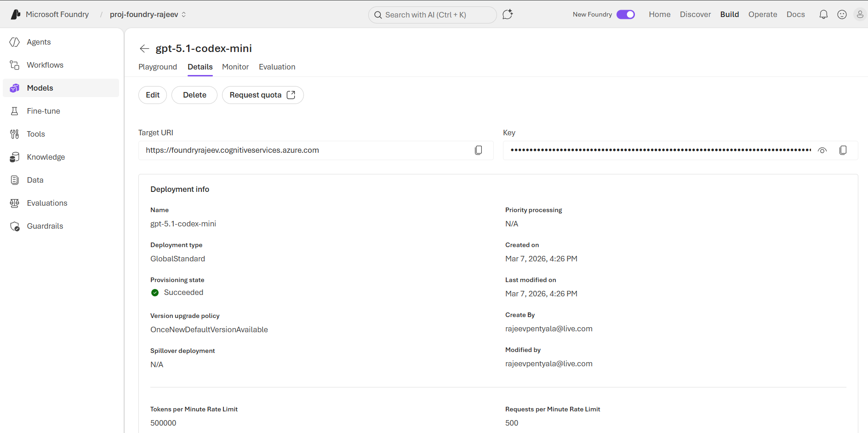This screenshot has height=433, width=868.
Task: Open the feedback smiley icon
Action: tap(842, 15)
